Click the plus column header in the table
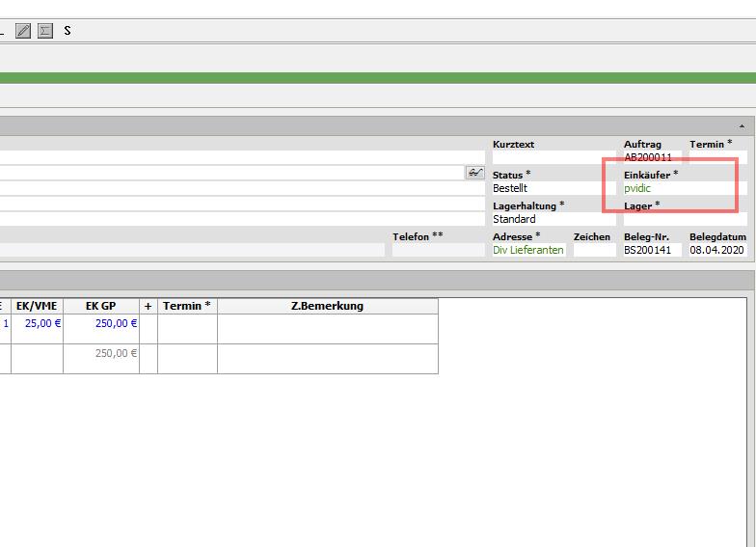The image size is (756, 547). [x=148, y=306]
